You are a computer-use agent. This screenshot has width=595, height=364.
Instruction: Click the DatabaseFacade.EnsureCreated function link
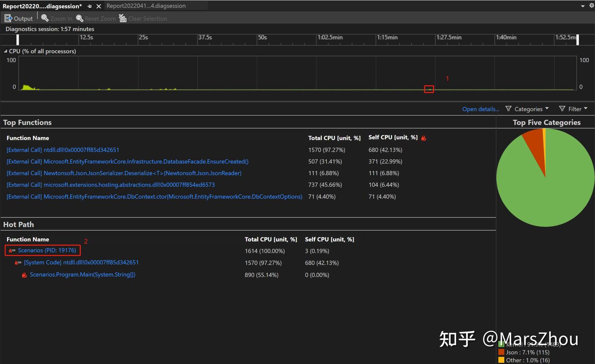[127, 162]
